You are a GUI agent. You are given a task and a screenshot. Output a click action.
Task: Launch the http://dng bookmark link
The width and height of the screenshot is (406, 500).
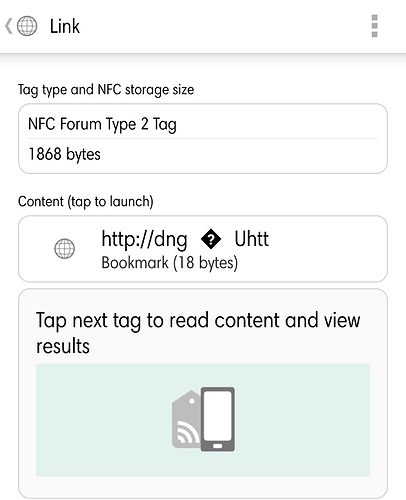point(203,249)
